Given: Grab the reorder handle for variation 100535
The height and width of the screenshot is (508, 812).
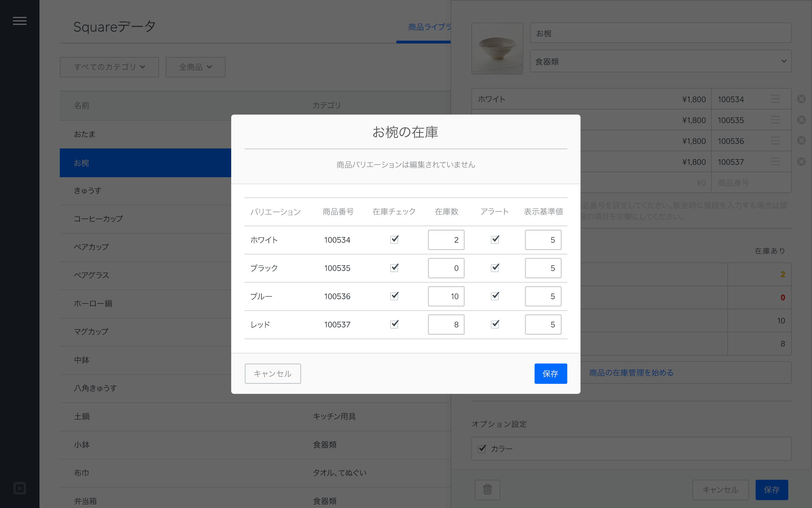Looking at the screenshot, I should coord(775,120).
